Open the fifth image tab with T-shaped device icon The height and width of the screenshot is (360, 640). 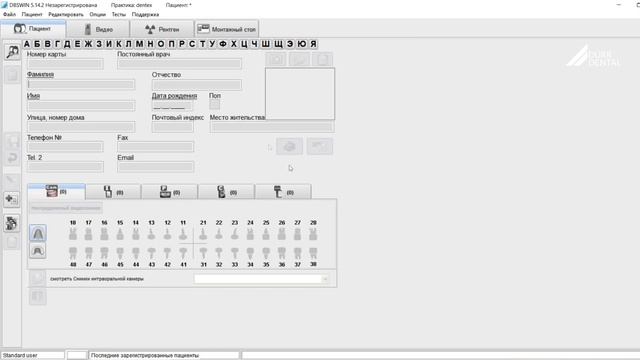(283, 192)
